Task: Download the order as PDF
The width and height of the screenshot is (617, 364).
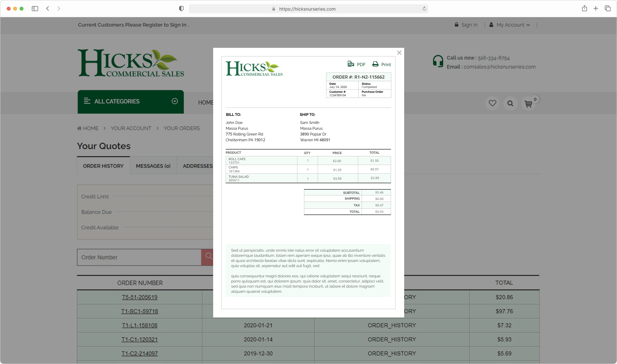Action: [356, 64]
